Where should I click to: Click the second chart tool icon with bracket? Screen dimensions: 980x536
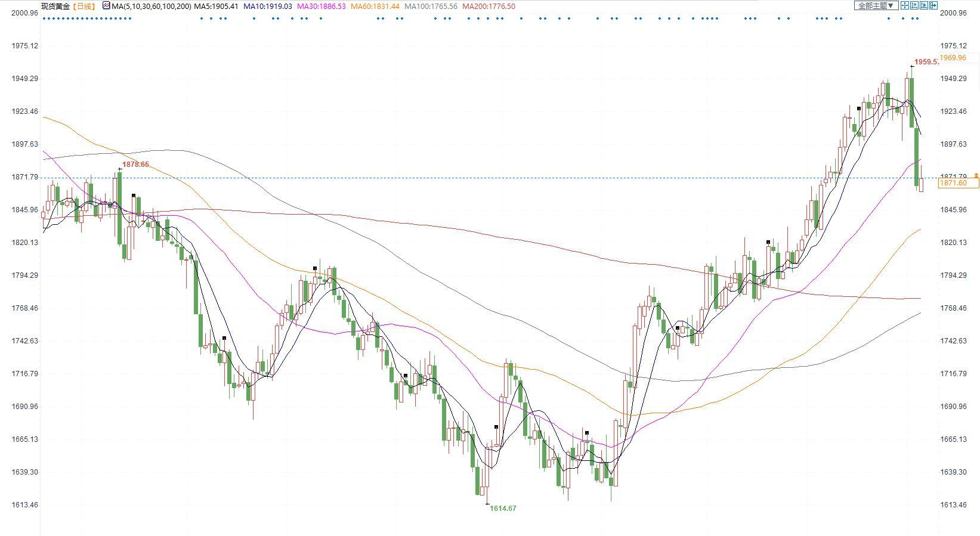914,6
